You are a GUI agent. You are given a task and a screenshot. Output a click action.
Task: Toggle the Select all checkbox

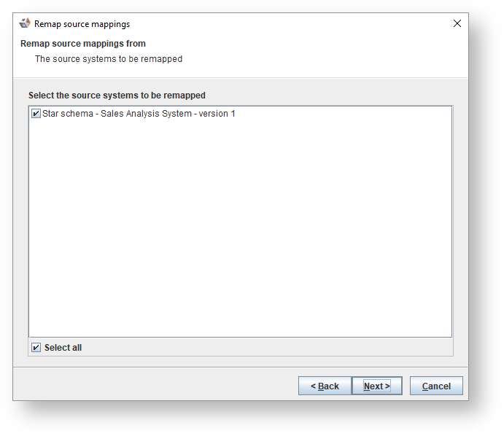(x=36, y=348)
